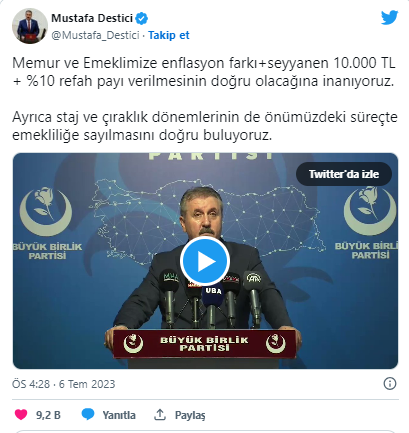The width and height of the screenshot is (409, 433).
Task: Click the Twitter'da izle button
Action: click(344, 174)
